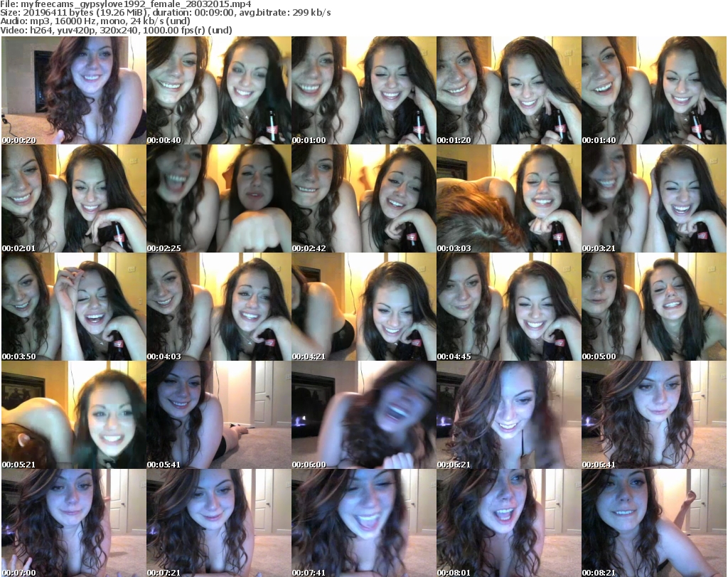Select the thumbnail stamped 00:02:42
The image size is (728, 577).
click(363, 198)
